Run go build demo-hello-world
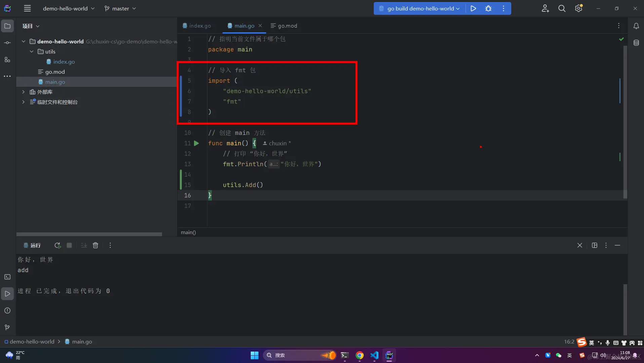The image size is (644, 363). (473, 8)
